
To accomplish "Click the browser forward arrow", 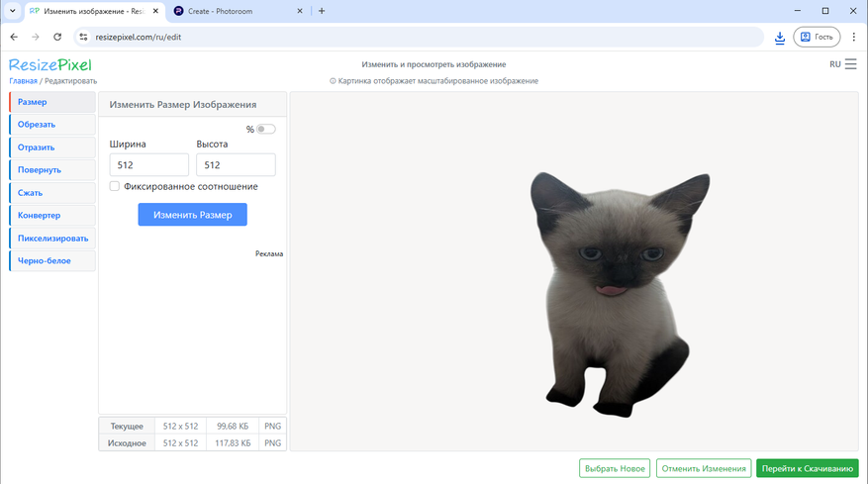I will 36,37.
